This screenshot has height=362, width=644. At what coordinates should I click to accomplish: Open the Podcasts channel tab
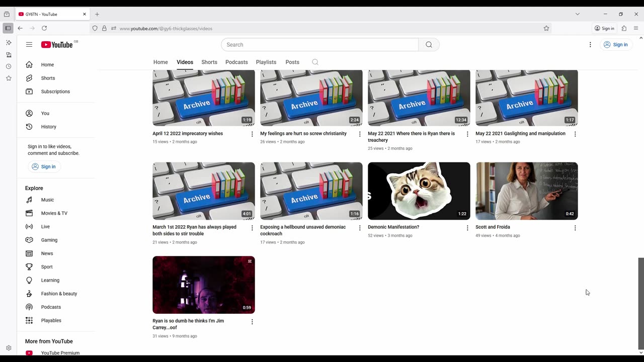point(236,62)
